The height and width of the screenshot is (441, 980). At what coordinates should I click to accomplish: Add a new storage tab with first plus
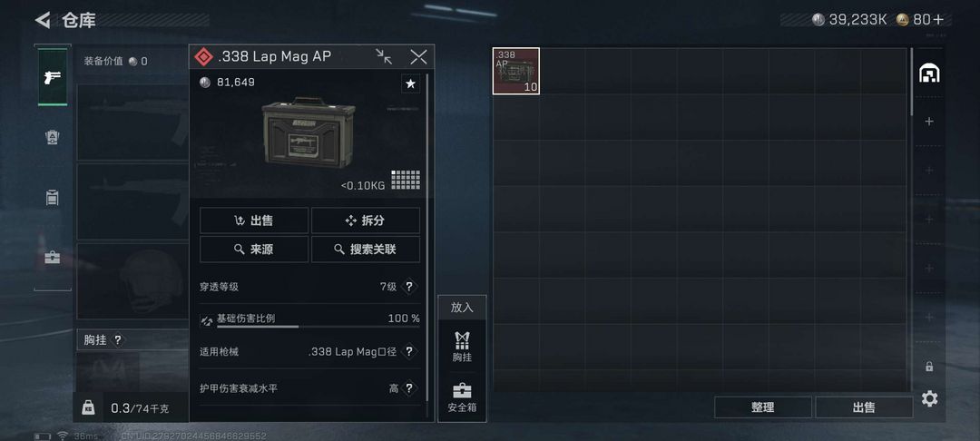[929, 122]
